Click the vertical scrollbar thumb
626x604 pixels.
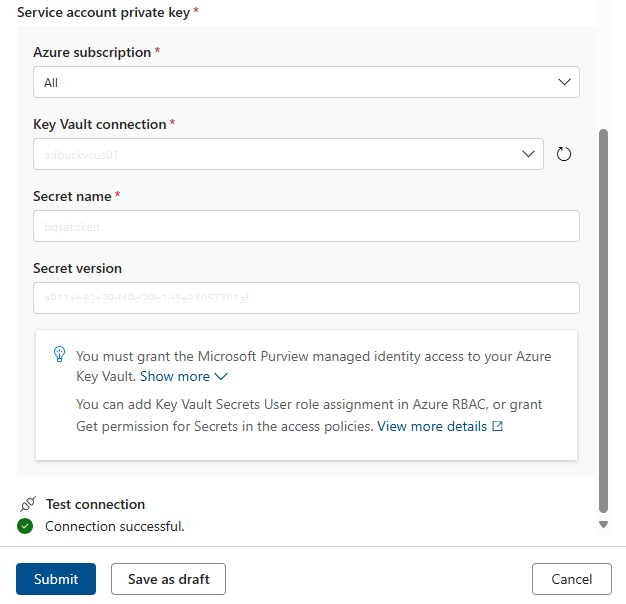(x=602, y=320)
